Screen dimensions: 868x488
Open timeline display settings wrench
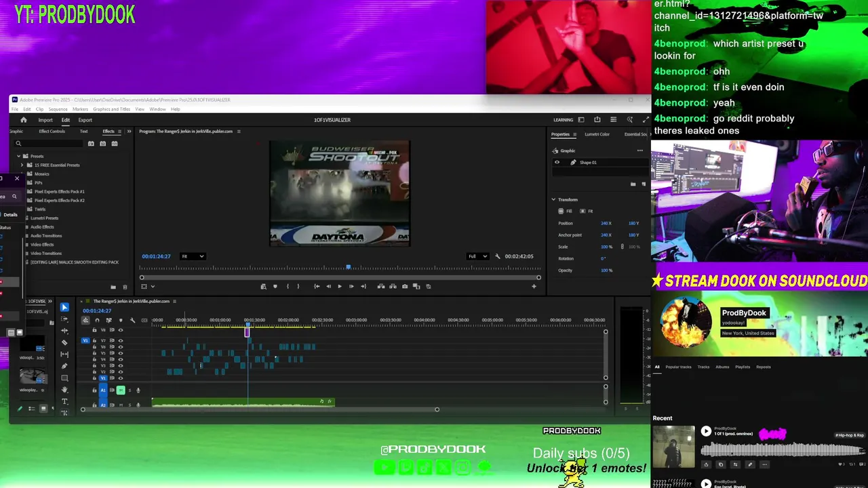[132, 320]
